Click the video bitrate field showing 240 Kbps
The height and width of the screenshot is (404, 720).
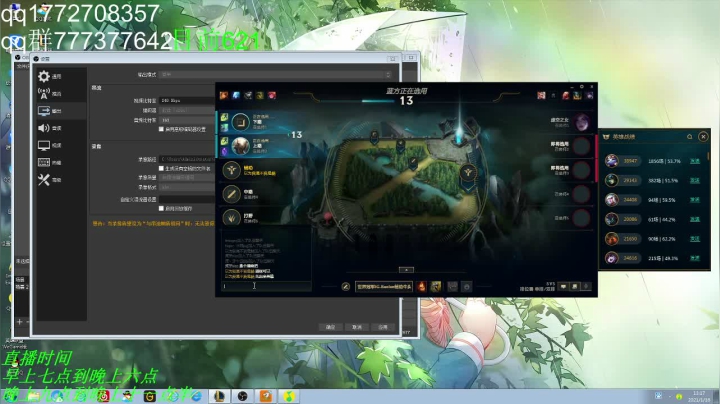click(x=187, y=100)
